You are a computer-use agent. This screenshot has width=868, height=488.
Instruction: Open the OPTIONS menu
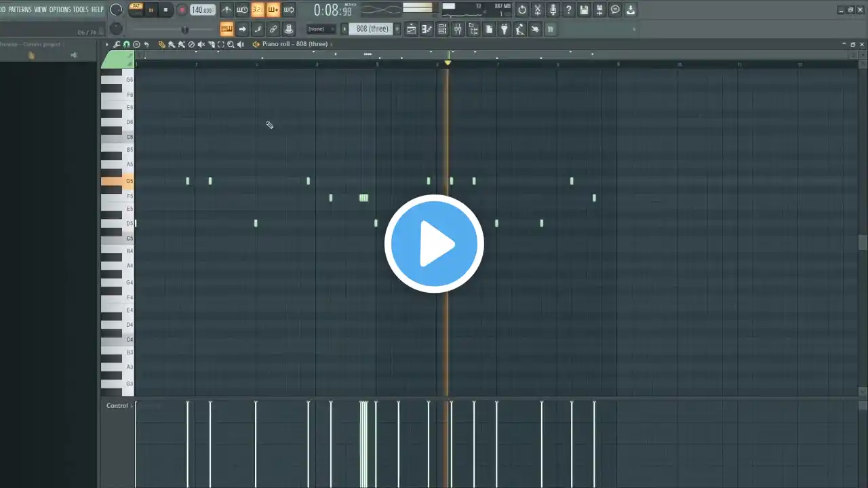(60, 9)
